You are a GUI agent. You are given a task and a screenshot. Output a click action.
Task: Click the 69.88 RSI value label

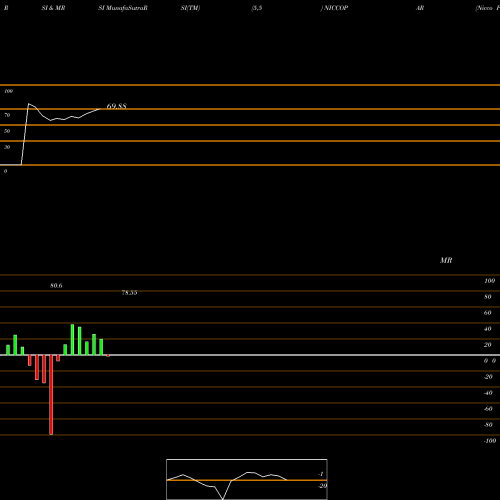click(x=116, y=106)
